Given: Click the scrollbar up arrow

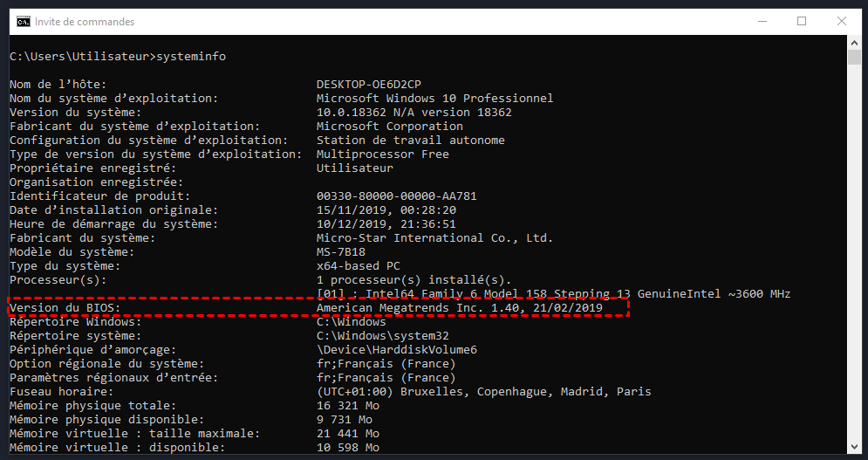Looking at the screenshot, I should coord(854,41).
